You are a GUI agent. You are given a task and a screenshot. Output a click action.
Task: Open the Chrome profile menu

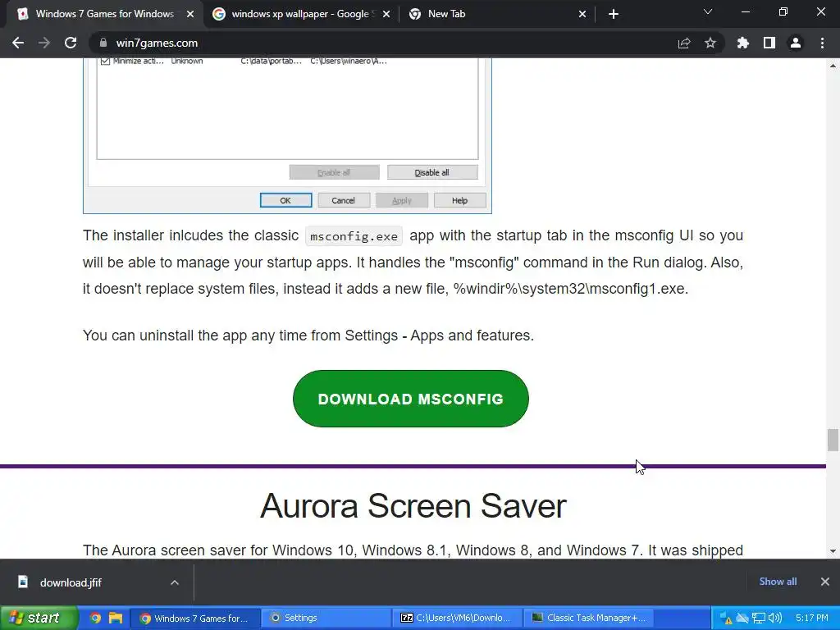[x=796, y=43]
